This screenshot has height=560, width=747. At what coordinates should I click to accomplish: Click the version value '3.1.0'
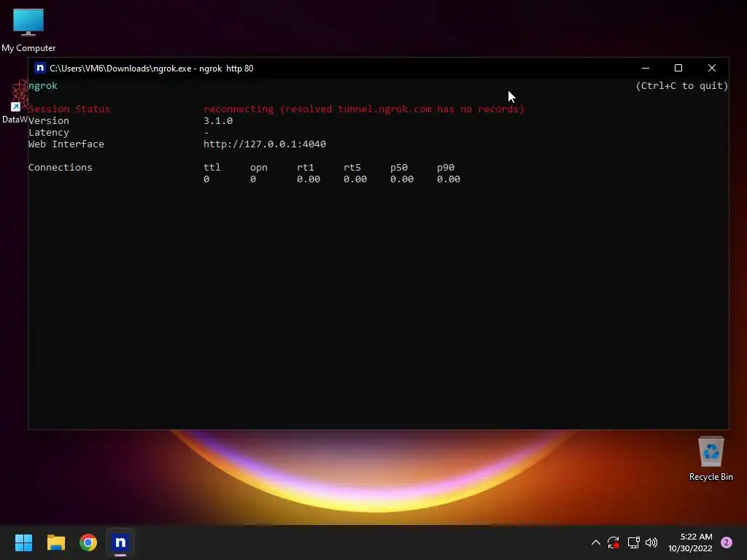click(218, 121)
